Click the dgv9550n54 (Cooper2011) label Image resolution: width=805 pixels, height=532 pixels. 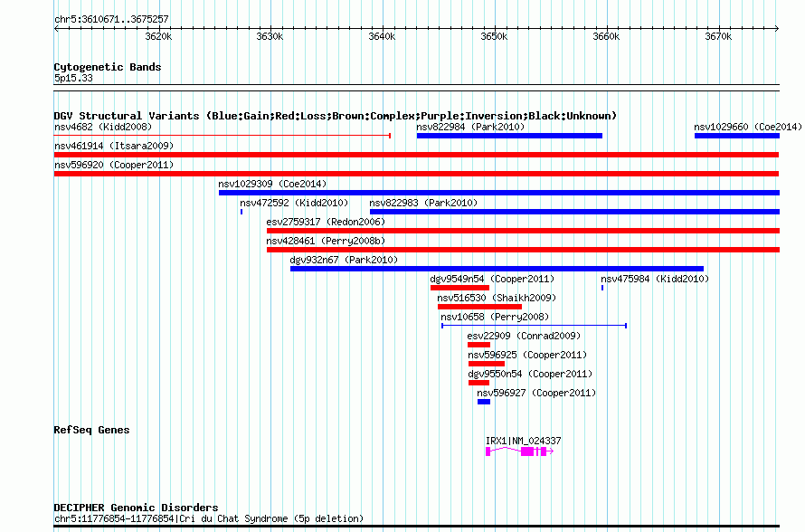(530, 374)
